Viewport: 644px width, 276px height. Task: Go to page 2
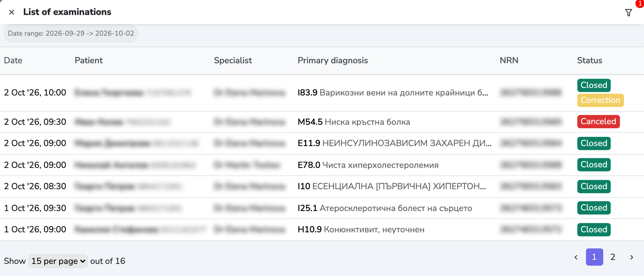click(x=613, y=257)
